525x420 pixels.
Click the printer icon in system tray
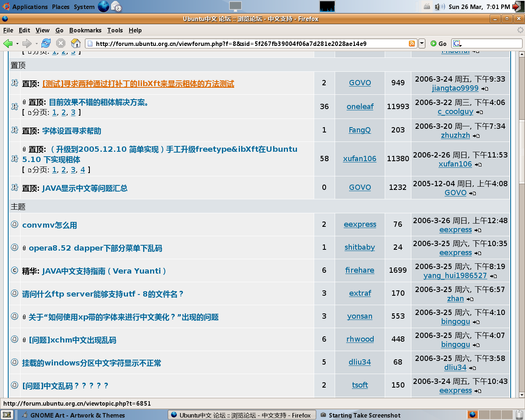tap(427, 7)
